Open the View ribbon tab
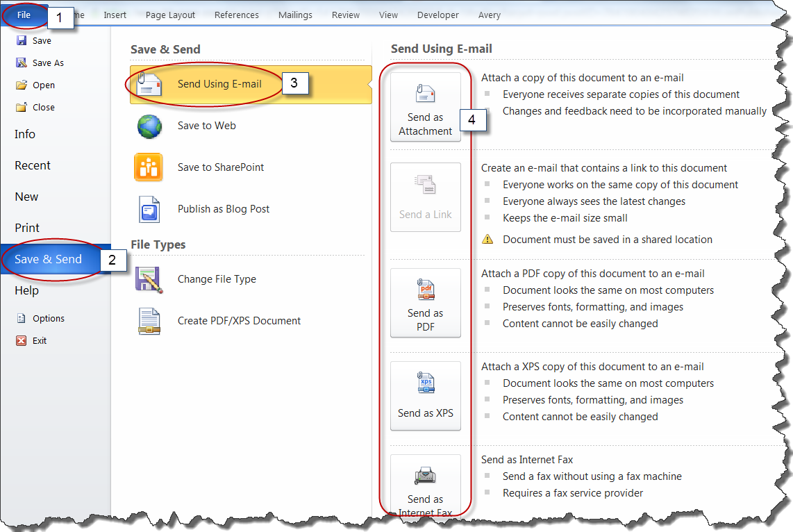This screenshot has height=532, width=793. click(x=388, y=15)
